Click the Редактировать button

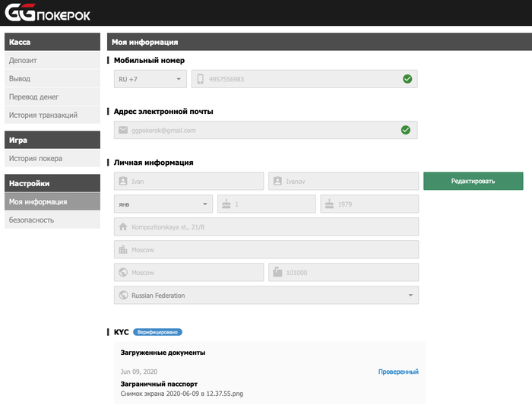point(473,181)
